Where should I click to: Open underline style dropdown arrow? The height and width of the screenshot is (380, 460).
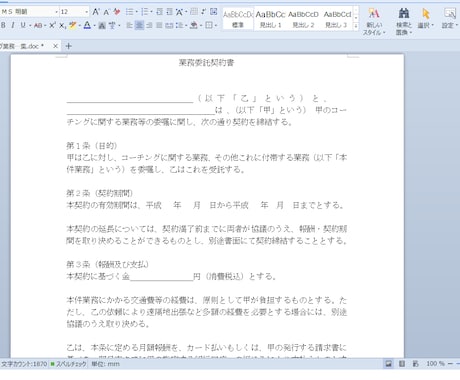[x=30, y=25]
